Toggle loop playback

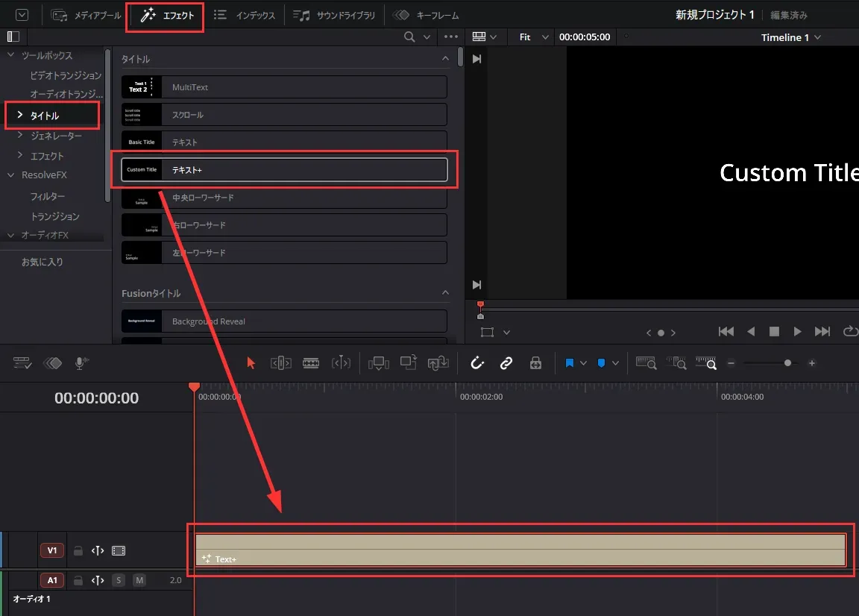pos(851,331)
